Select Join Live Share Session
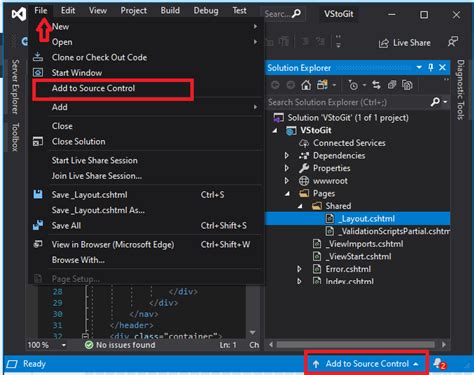Image resolution: width=474 pixels, height=375 pixels. click(146, 176)
